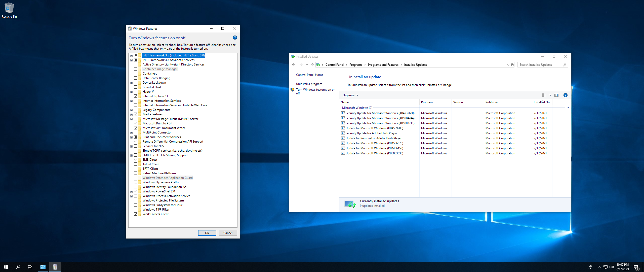Open the Recycle Bin desktop icon
The height and width of the screenshot is (272, 644).
point(9,10)
